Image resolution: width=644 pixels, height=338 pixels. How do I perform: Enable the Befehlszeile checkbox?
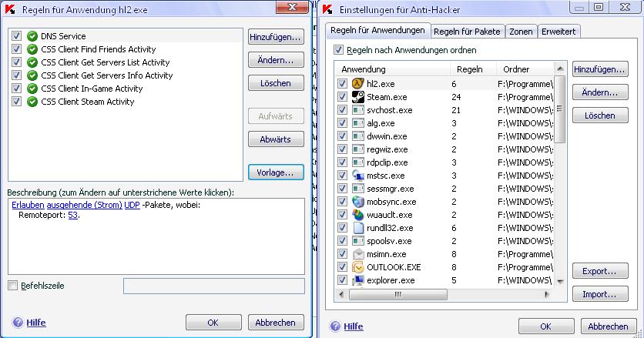[x=13, y=286]
